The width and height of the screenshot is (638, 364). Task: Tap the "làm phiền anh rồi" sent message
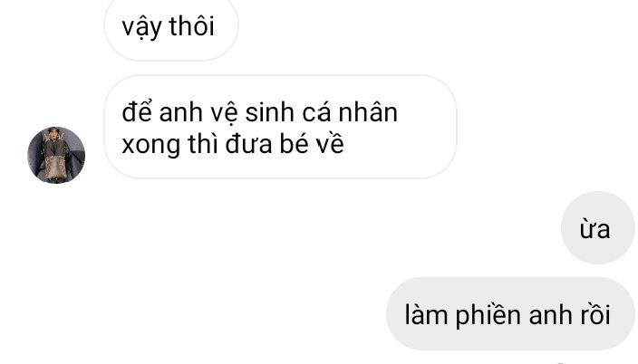510,314
